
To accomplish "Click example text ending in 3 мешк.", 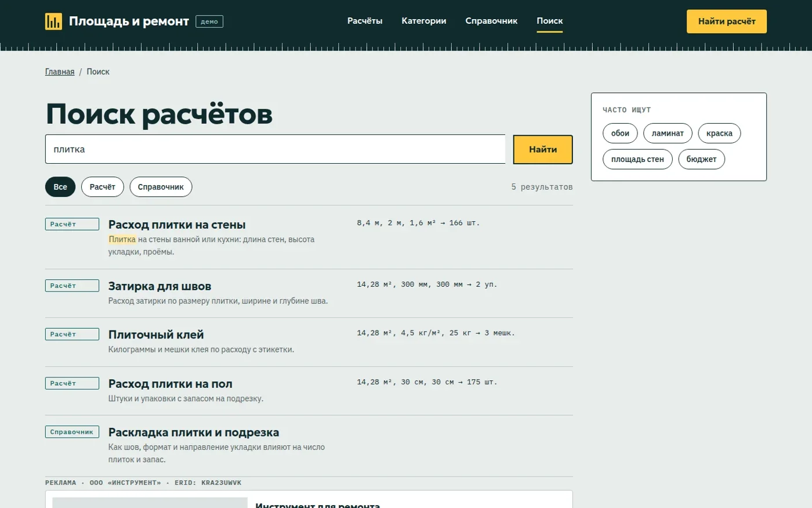I will point(436,333).
